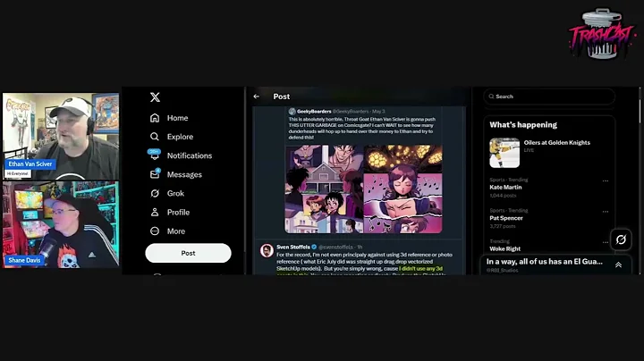
Task: Expand the El Gua... messages drawer
Action: tap(618, 265)
